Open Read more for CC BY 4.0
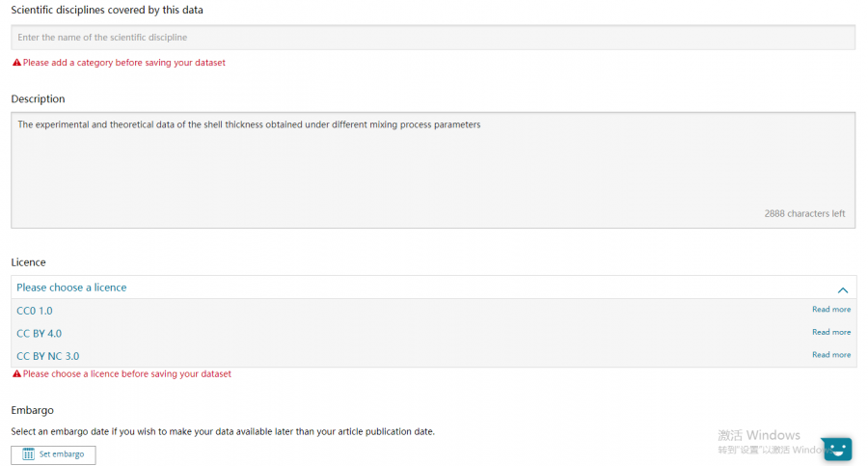The image size is (868, 466). pos(831,332)
